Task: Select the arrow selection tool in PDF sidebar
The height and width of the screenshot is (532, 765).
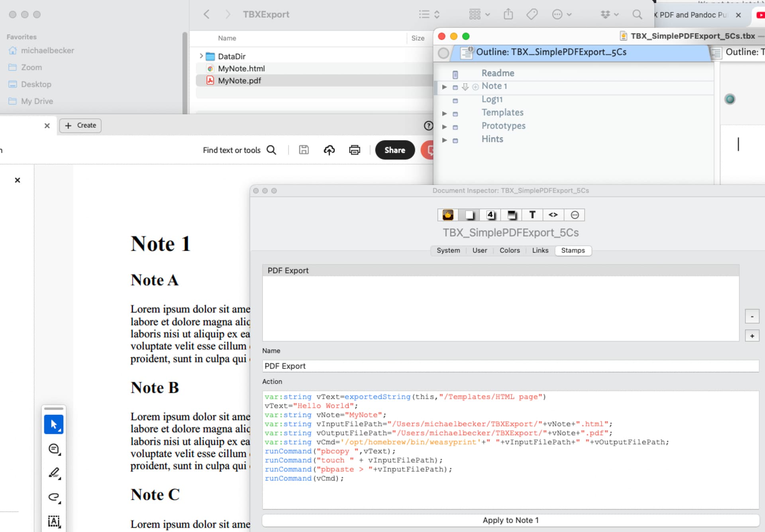Action: (x=54, y=424)
